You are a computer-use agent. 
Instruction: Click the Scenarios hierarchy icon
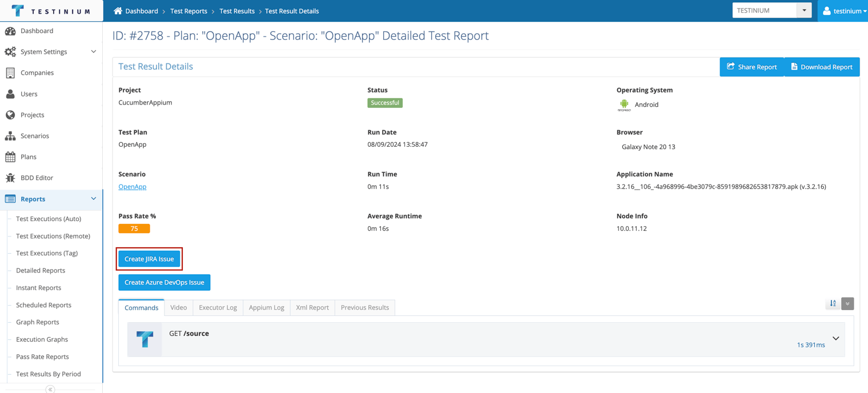(10, 136)
